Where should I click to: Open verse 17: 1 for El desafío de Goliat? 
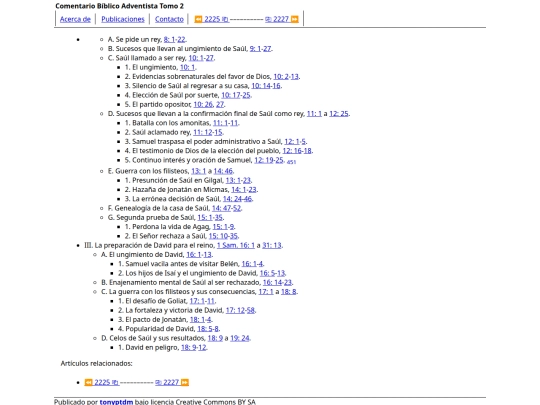click(x=197, y=302)
